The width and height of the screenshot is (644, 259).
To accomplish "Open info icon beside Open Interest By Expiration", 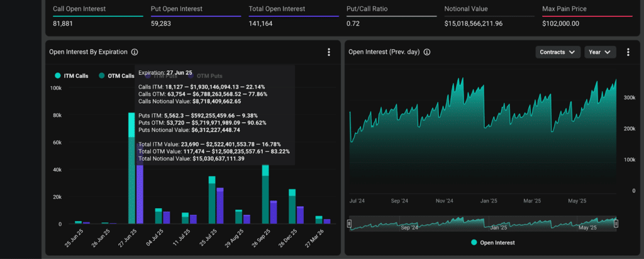I will pos(135,52).
